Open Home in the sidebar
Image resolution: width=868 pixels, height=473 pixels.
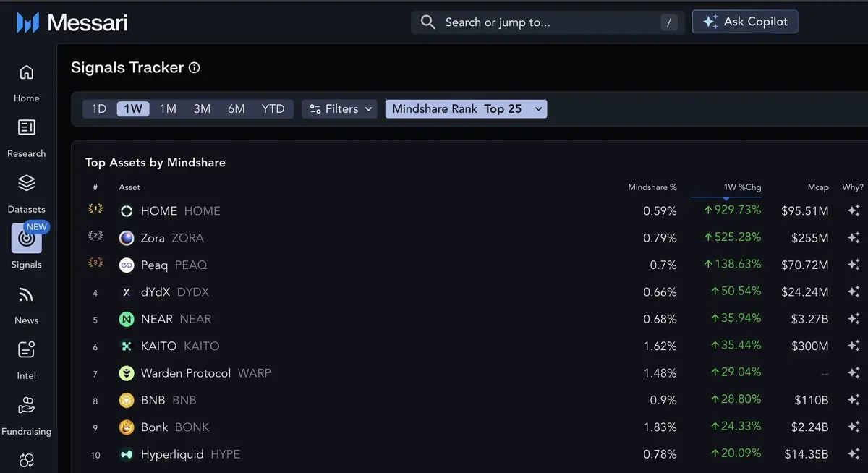pyautogui.click(x=26, y=82)
